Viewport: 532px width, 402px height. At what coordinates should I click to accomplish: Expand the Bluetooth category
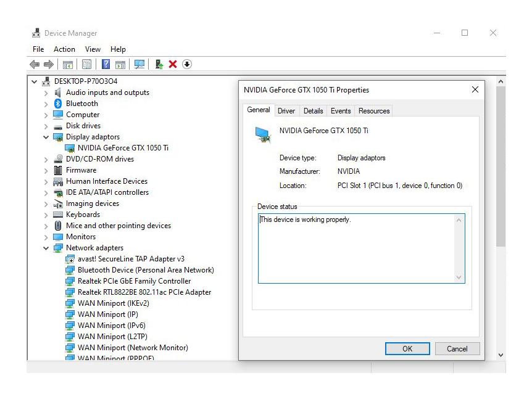pos(46,104)
